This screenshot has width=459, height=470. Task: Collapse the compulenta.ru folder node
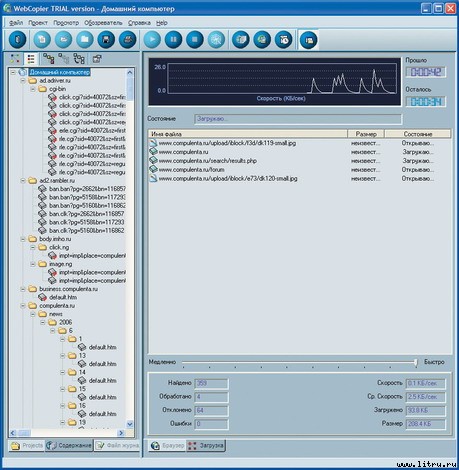point(23,306)
